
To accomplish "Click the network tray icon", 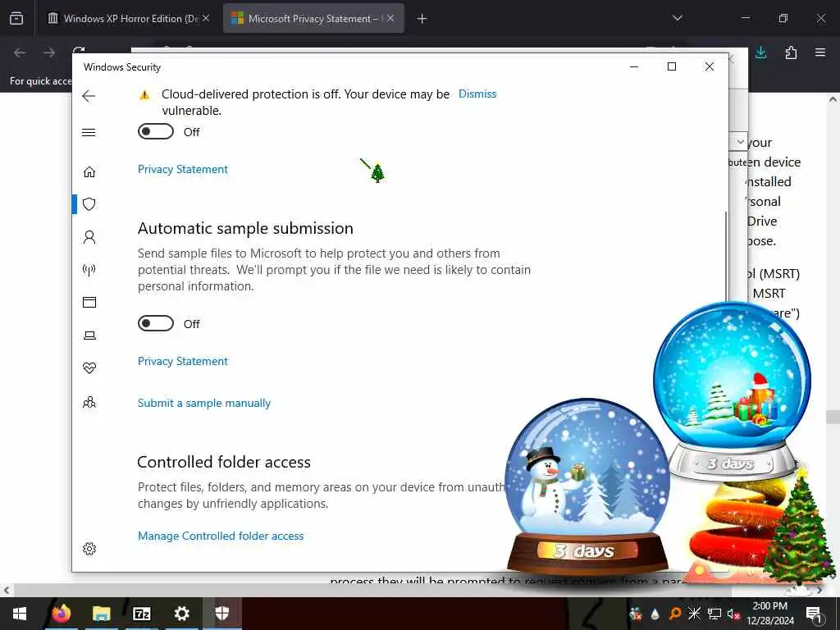I will pos(714,614).
